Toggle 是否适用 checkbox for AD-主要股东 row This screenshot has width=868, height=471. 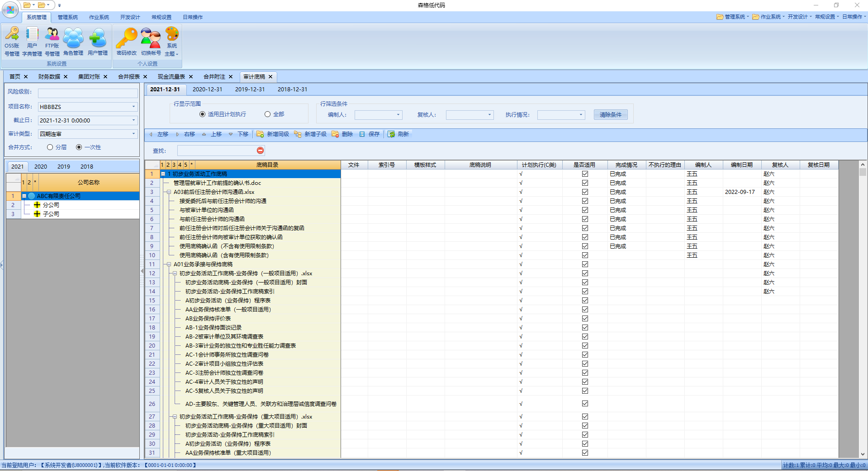tap(585, 404)
